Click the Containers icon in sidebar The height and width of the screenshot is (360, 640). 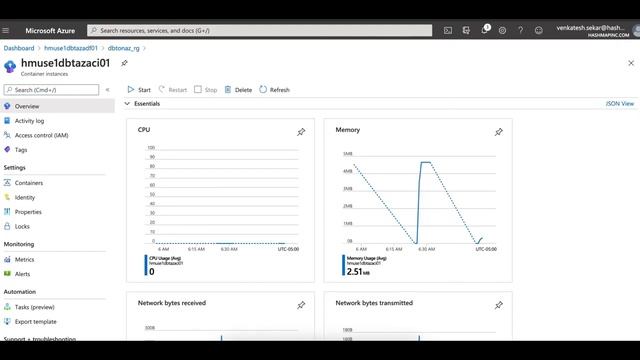[x=7, y=183]
